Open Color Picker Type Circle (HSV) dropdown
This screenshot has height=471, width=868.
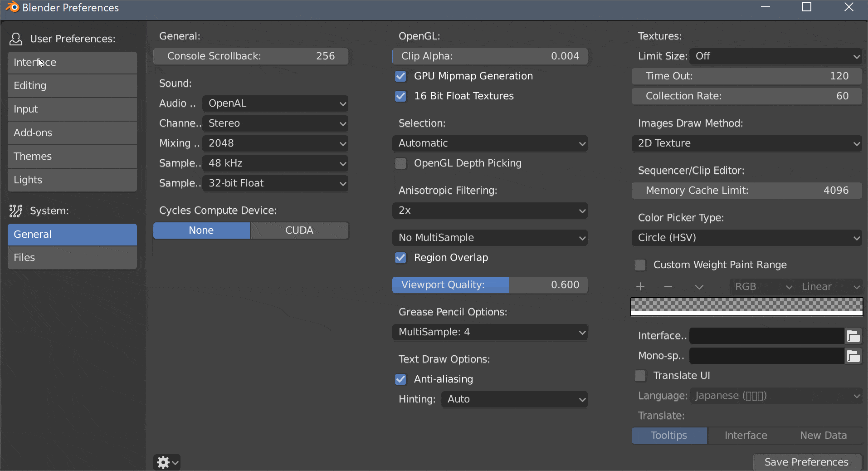pos(746,238)
